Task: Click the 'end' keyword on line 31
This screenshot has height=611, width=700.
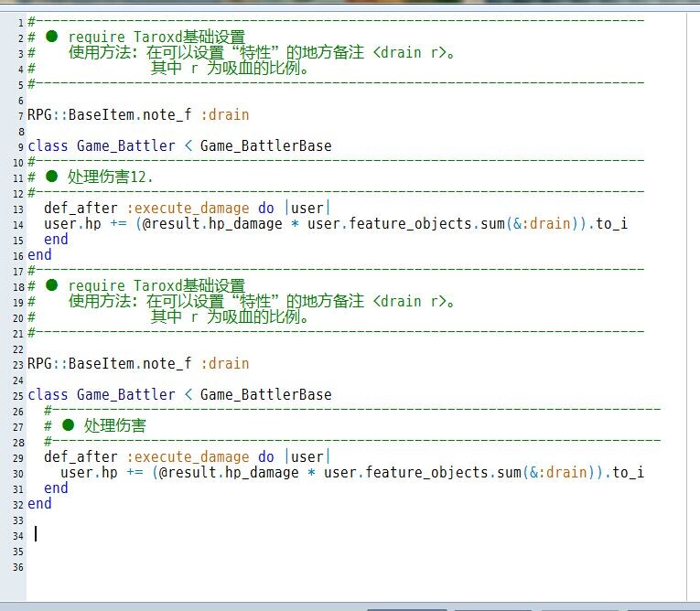Action: tap(56, 488)
